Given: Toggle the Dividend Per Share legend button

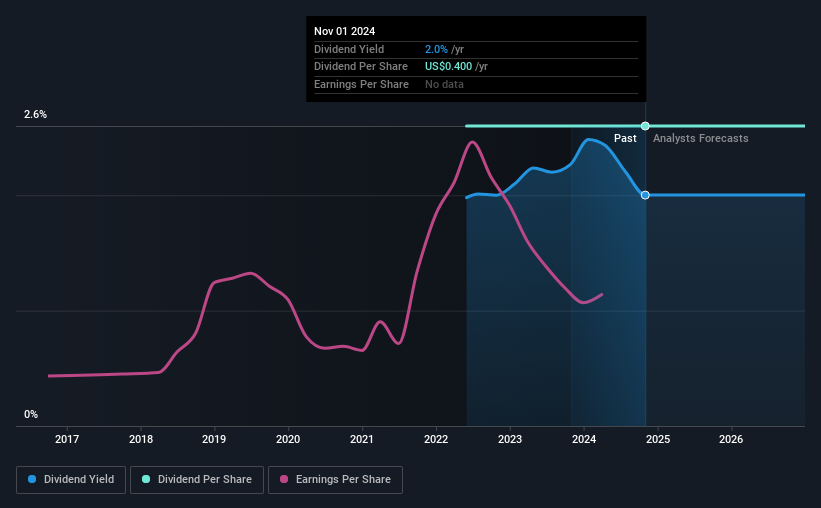Looking at the screenshot, I should pyautogui.click(x=197, y=480).
